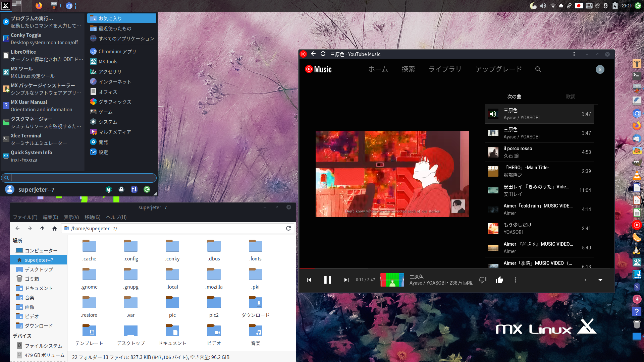The width and height of the screenshot is (644, 362).
Task: Select ゴミ箱 in the sidebar
Action: (x=39, y=279)
